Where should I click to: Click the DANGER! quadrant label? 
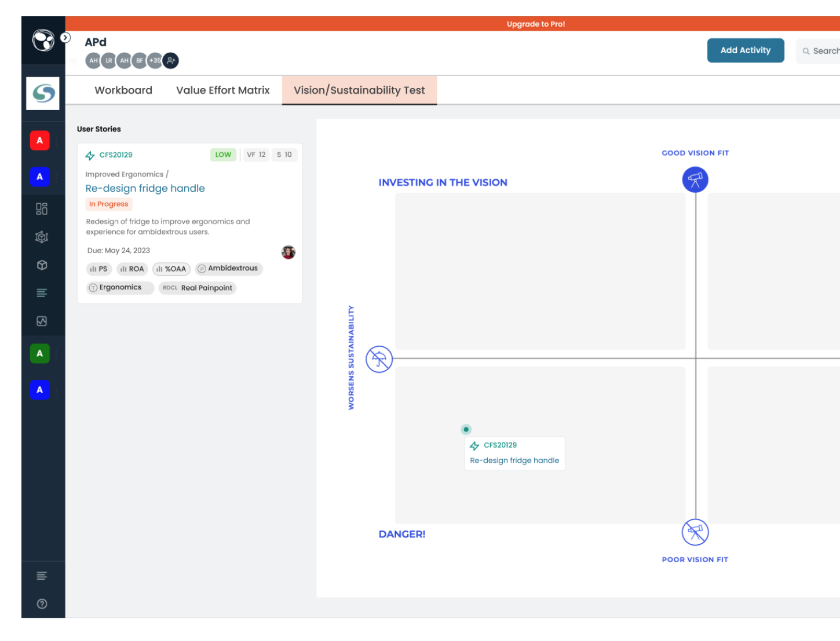[x=402, y=534]
